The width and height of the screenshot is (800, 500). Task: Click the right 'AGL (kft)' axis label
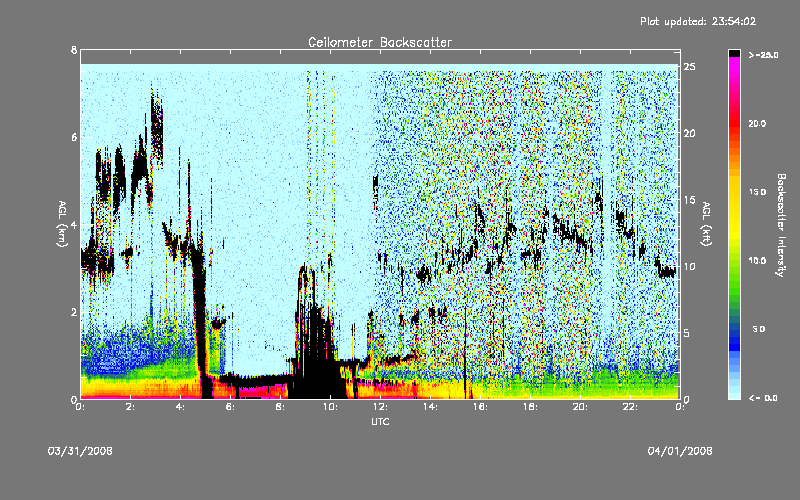(x=706, y=224)
